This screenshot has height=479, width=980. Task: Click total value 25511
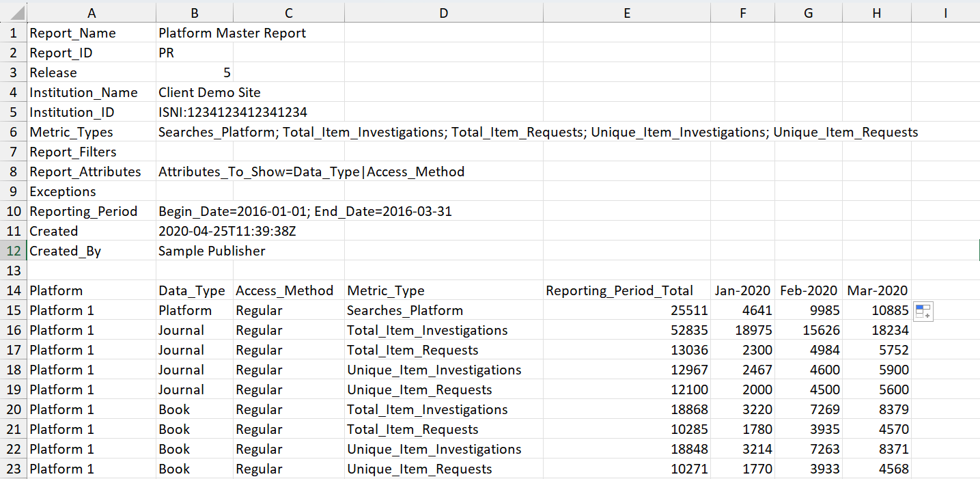click(x=627, y=310)
